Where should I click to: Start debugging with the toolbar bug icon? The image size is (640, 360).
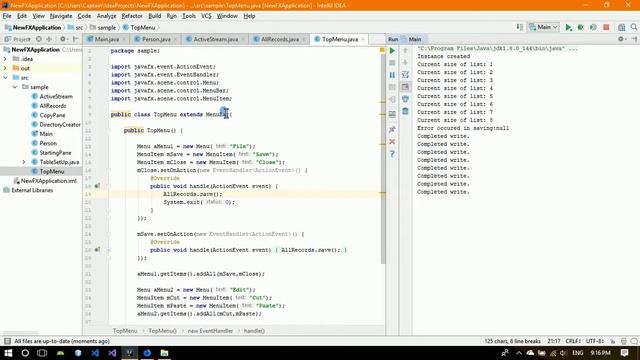(580, 27)
